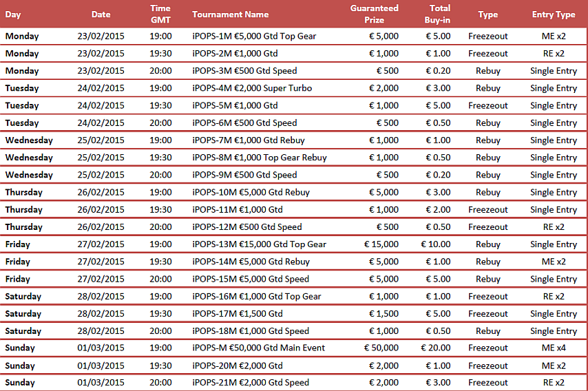Select 'iPOPS-20M €2,000 Gtd' tournament name
Viewport: 588px width, 391px height.
[238, 366]
